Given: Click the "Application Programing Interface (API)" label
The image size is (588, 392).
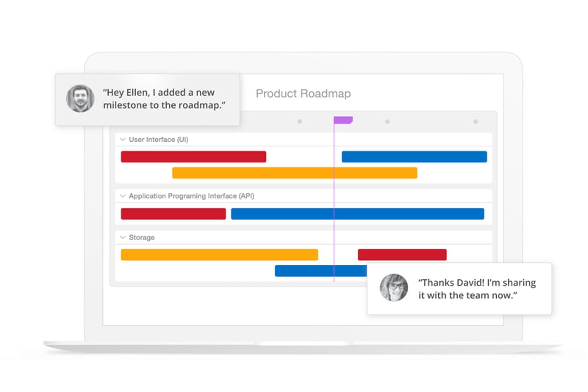Looking at the screenshot, I should coord(191,196).
